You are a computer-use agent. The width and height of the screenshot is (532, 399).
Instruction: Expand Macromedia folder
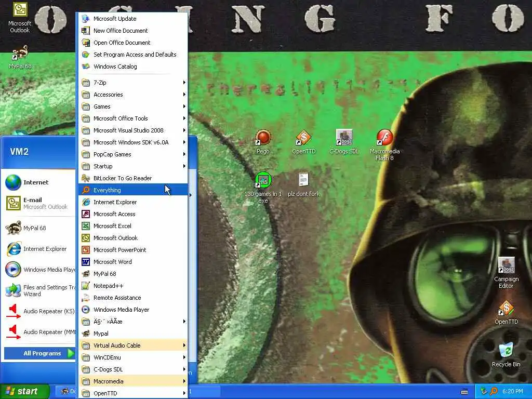(133, 381)
